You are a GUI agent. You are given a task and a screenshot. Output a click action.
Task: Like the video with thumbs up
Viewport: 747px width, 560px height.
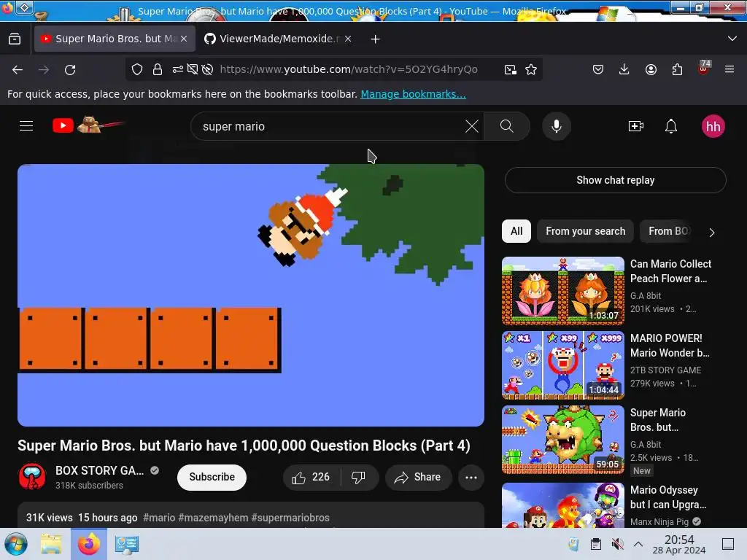[x=311, y=477]
